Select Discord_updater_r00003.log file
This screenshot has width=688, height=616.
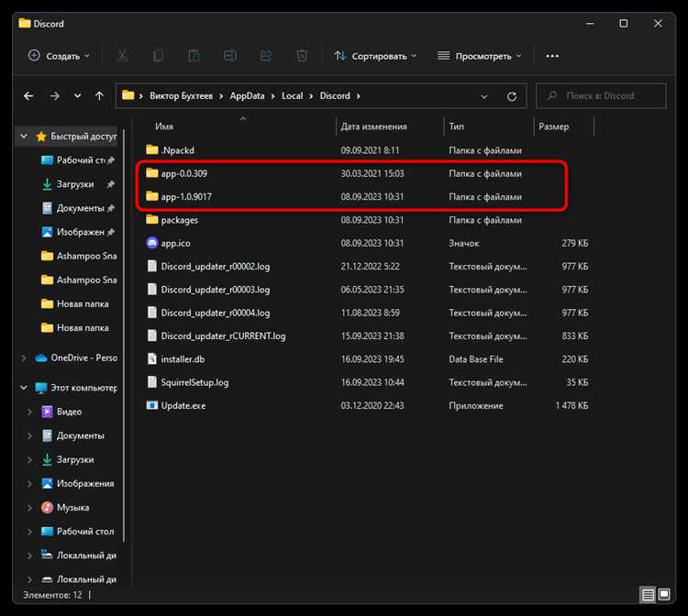(208, 290)
